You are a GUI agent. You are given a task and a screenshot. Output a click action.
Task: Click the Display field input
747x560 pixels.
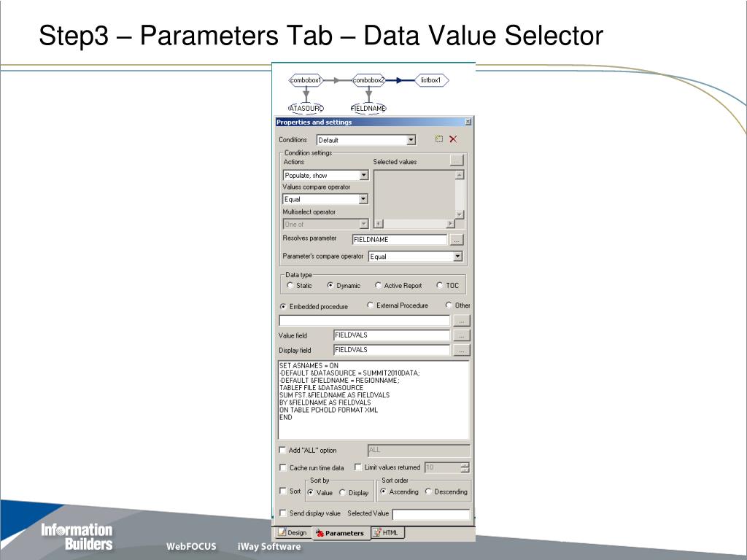(392, 350)
